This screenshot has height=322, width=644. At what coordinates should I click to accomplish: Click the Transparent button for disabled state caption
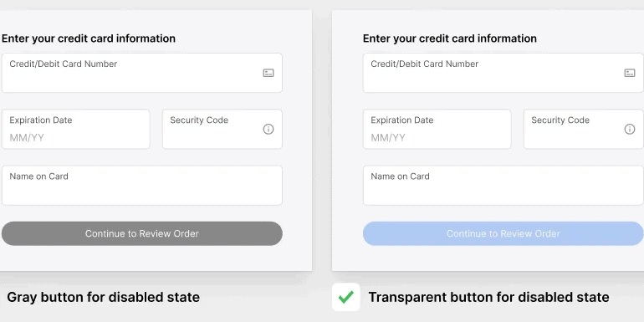click(x=488, y=297)
